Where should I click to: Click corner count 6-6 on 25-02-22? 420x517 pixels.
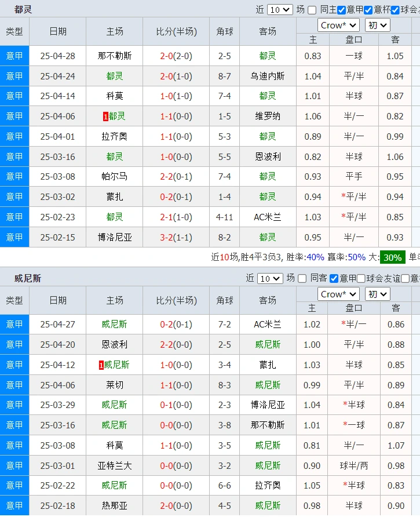[x=225, y=486]
